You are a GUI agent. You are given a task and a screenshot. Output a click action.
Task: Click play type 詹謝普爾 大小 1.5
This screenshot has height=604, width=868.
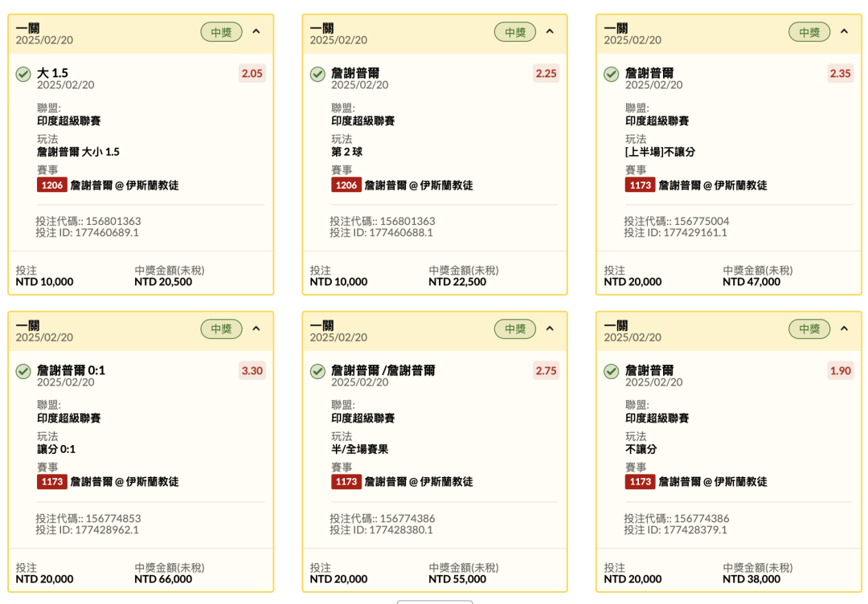(x=78, y=152)
